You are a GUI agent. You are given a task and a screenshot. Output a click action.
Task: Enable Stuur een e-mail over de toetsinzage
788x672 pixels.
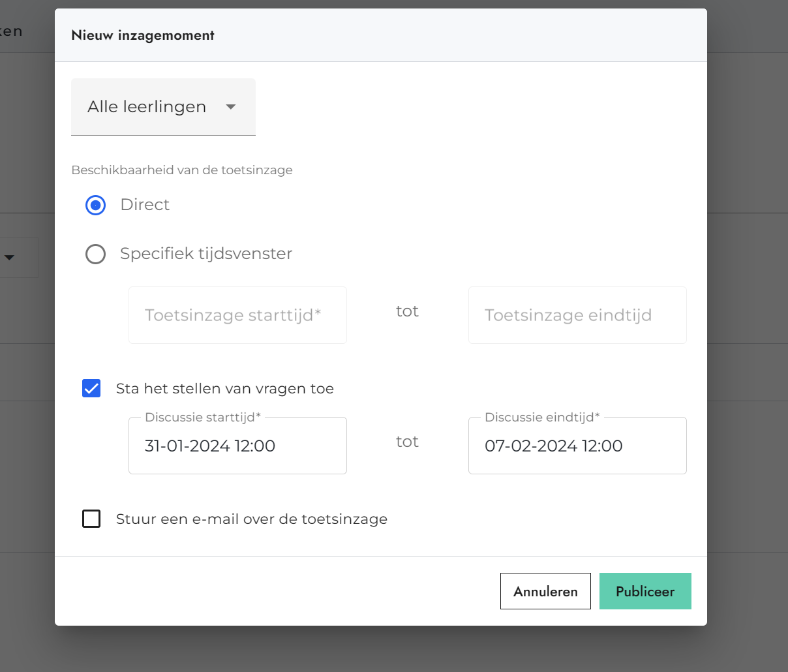[91, 519]
